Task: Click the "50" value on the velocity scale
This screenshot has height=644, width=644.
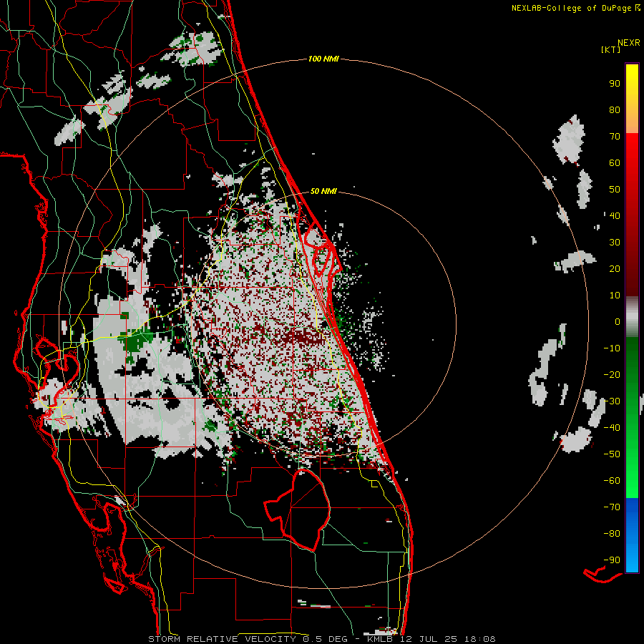Action: pyautogui.click(x=615, y=190)
